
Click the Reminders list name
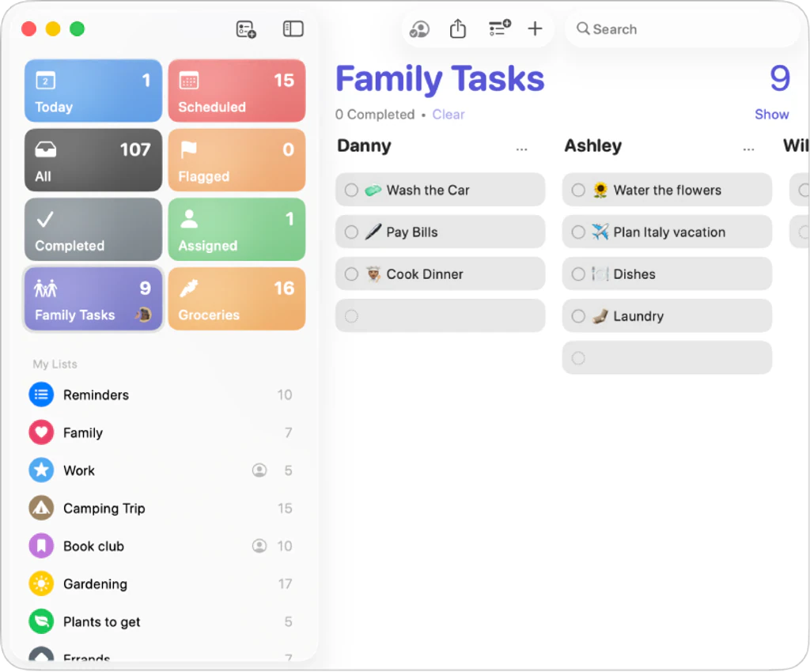pos(96,395)
